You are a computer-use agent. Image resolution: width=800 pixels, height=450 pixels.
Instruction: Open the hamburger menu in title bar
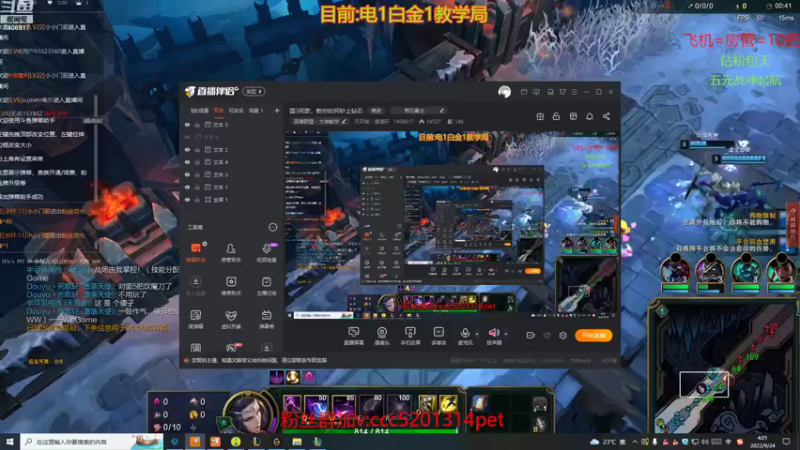point(574,92)
